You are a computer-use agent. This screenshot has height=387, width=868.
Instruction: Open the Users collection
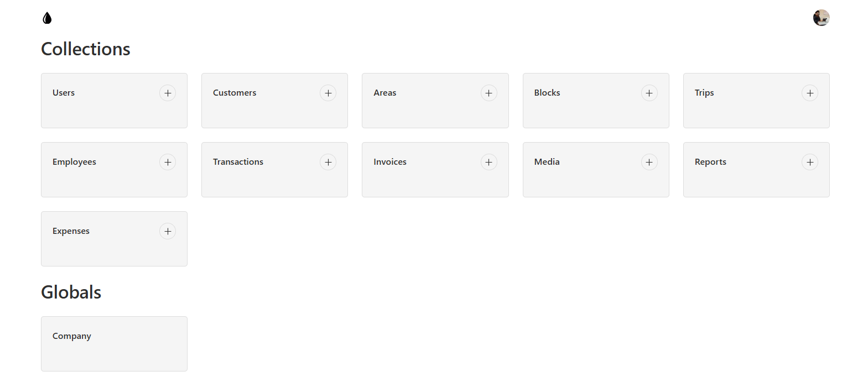[x=64, y=93]
